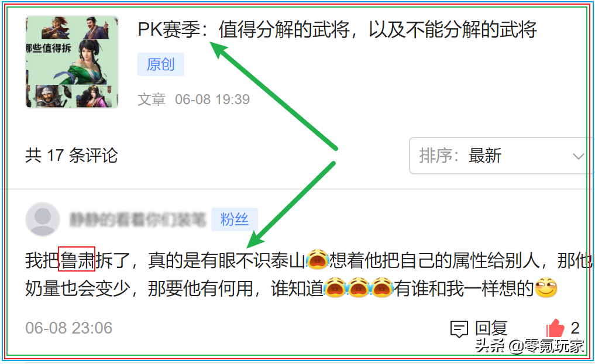Image resolution: width=595 pixels, height=364 pixels.
Task: Click the last crying emoji before 有谁
Action: tap(381, 288)
